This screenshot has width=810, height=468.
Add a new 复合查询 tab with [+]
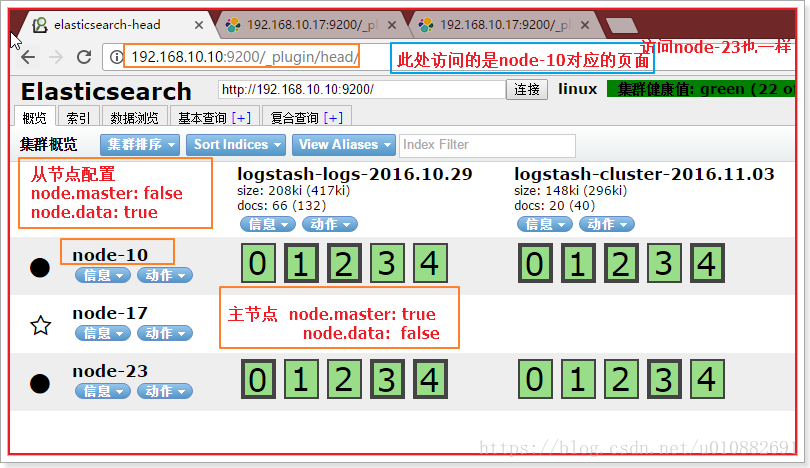click(x=333, y=118)
